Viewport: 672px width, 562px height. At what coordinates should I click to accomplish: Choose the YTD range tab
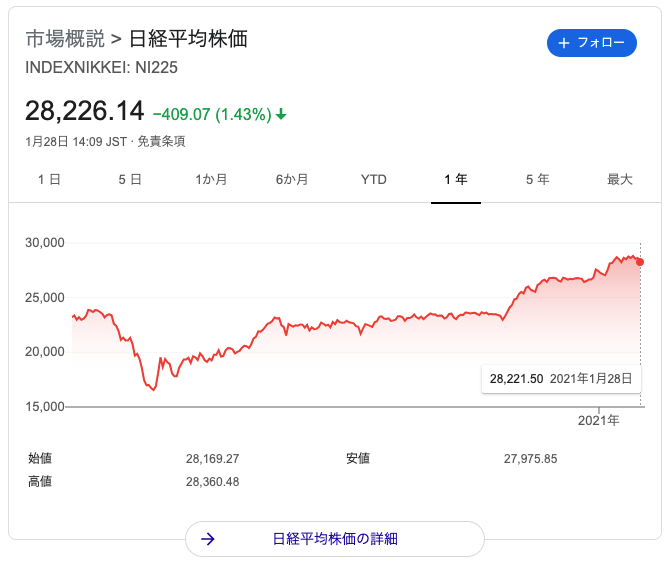click(374, 179)
